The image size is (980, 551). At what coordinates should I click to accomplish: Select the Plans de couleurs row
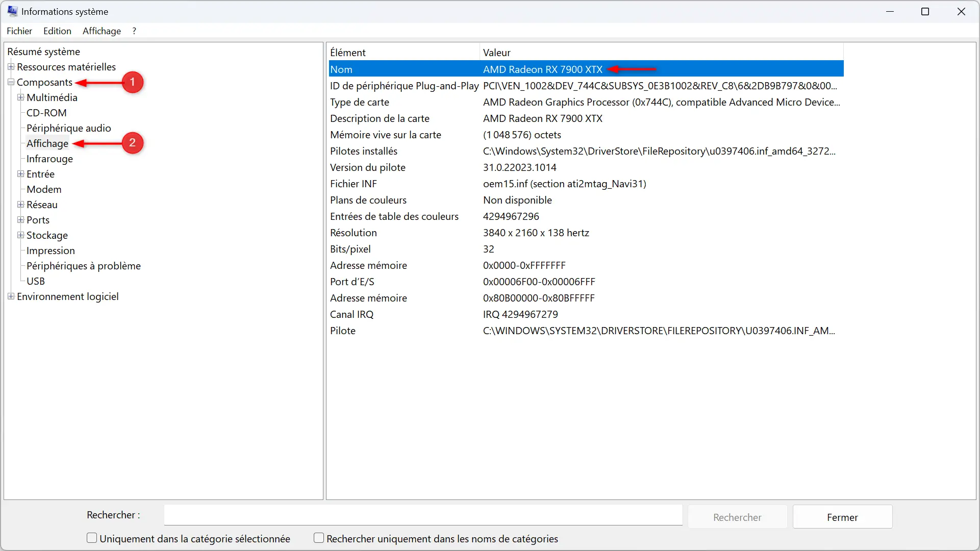tap(586, 200)
